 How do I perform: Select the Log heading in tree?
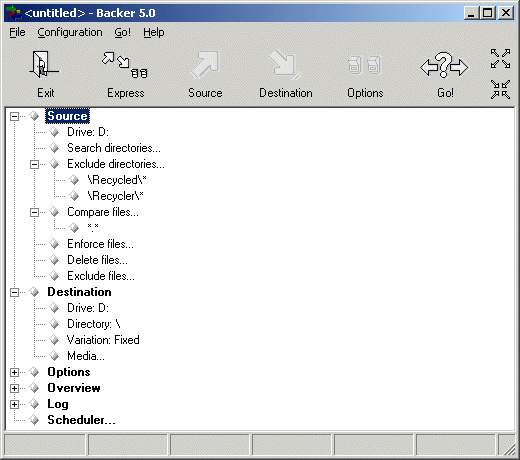[58, 404]
